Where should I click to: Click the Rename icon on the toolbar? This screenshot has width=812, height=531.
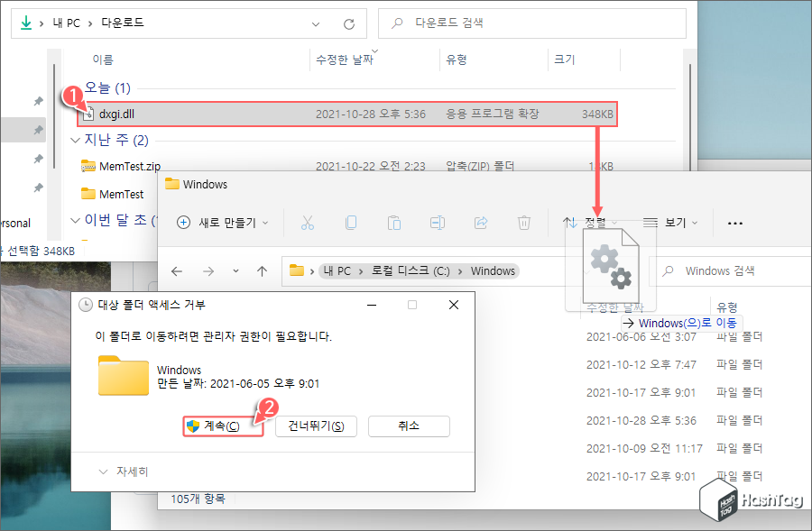438,223
